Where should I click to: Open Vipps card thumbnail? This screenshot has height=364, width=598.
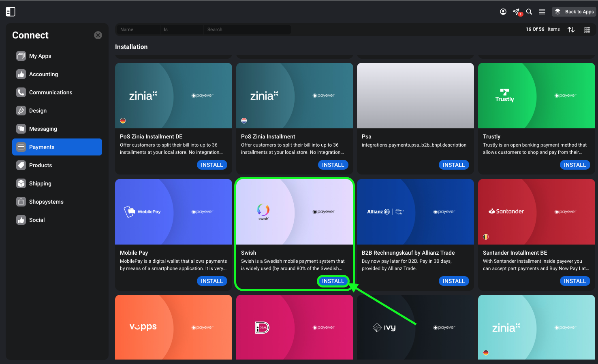coord(173,327)
